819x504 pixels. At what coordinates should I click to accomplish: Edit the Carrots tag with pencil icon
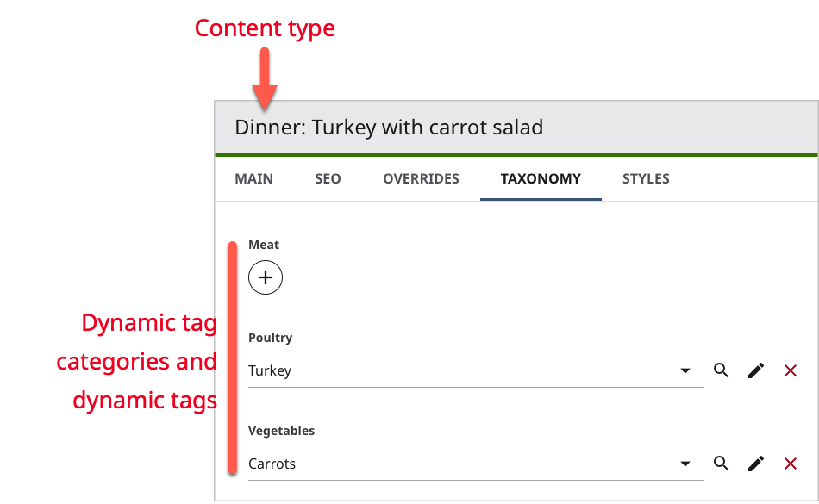pos(756,464)
